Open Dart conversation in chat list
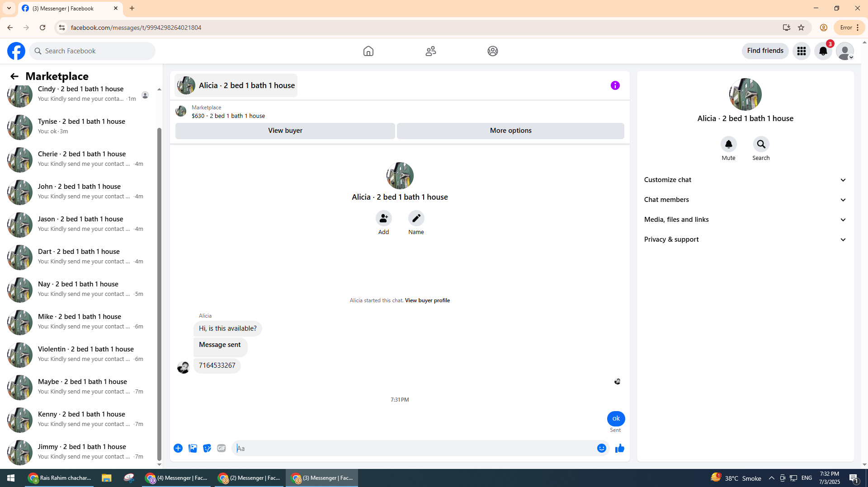This screenshot has width=868, height=487. coord(79,257)
